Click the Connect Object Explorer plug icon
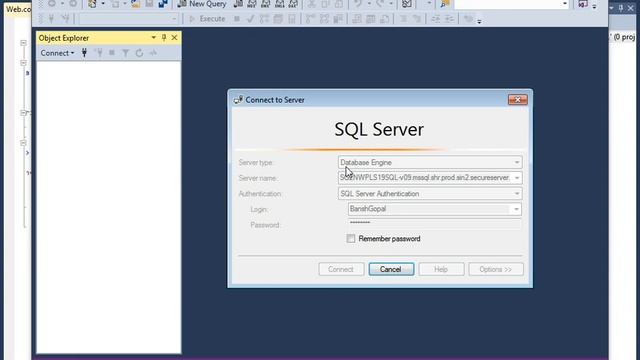Viewport: 640px width, 360px height. (84, 53)
